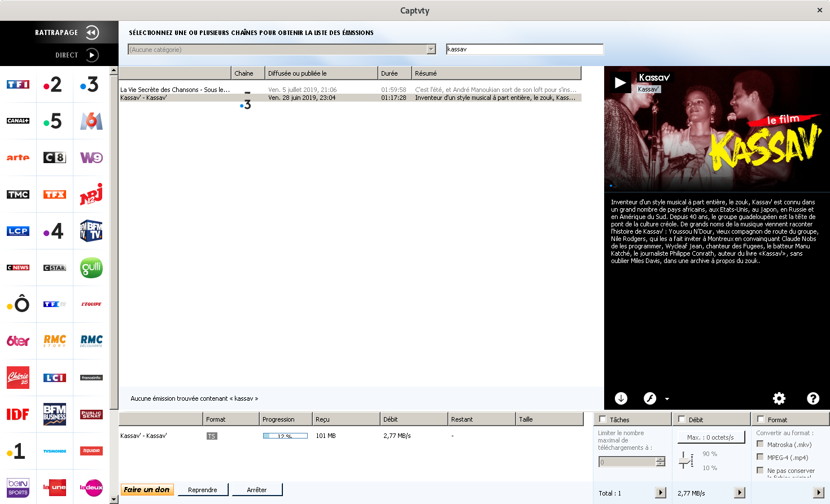Open the help question mark icon

pyautogui.click(x=813, y=398)
